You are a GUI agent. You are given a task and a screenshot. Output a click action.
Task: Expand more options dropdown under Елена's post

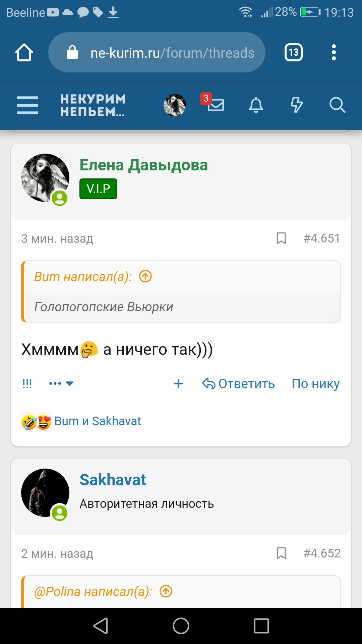(61, 383)
